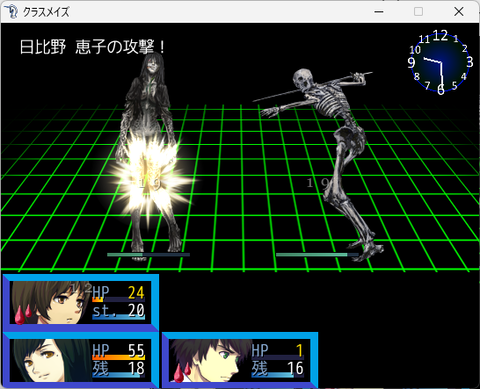Close the クラスメイズ window

(x=459, y=12)
